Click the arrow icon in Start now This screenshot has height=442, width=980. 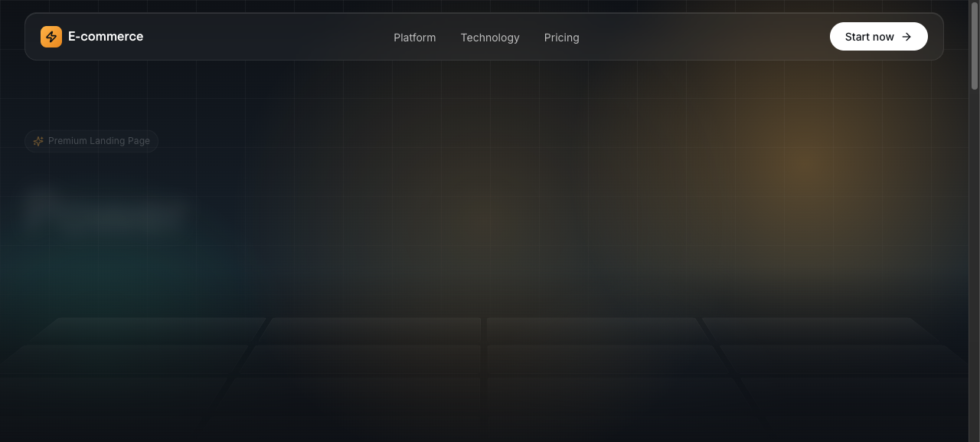click(x=906, y=37)
